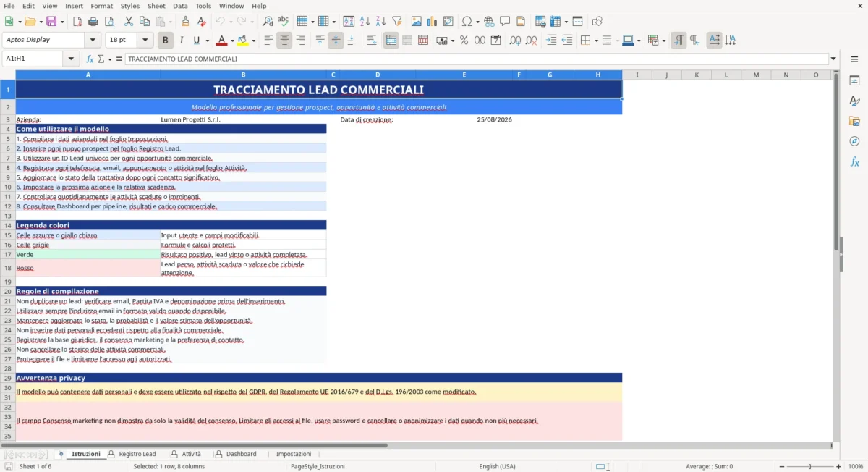
Task: Click the Format as Percent icon
Action: pyautogui.click(x=464, y=41)
